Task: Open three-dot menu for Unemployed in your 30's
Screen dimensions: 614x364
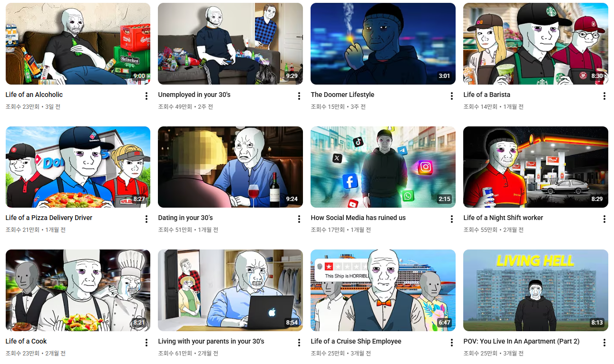Action: [299, 96]
